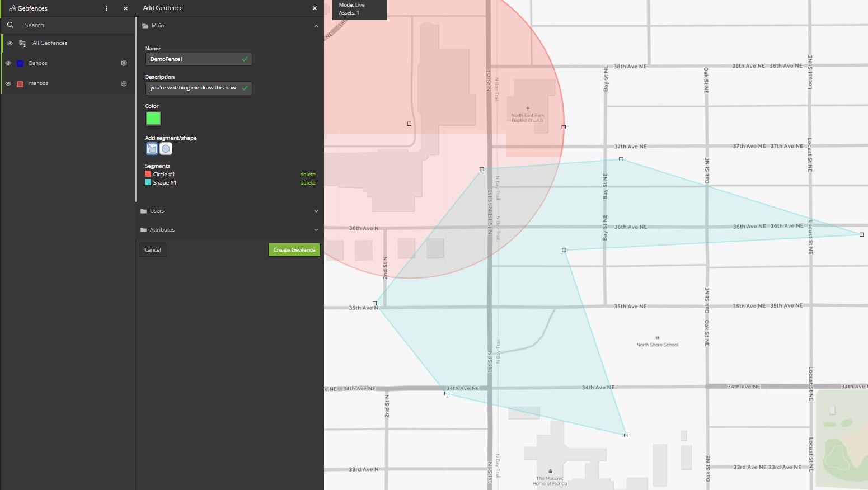Hide the mahoos geofence on the map
Viewport: 868px width, 490px height.
coord(8,83)
